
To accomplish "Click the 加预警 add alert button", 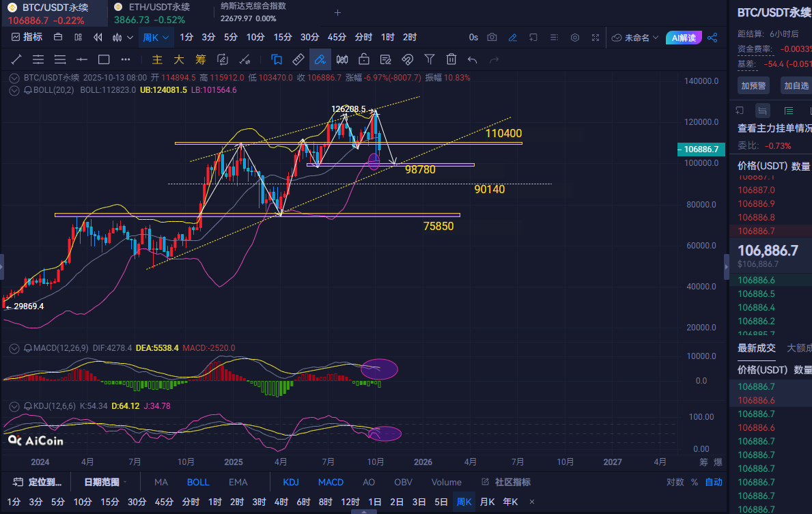I will point(753,85).
